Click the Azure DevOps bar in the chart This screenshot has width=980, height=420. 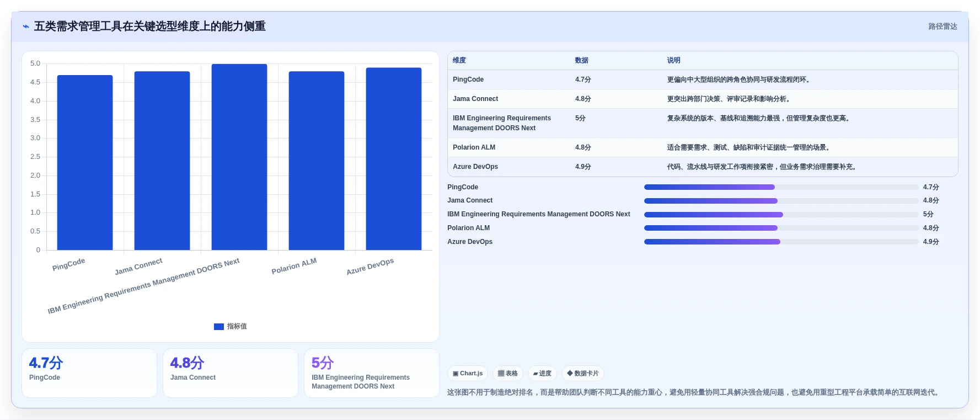(x=394, y=159)
